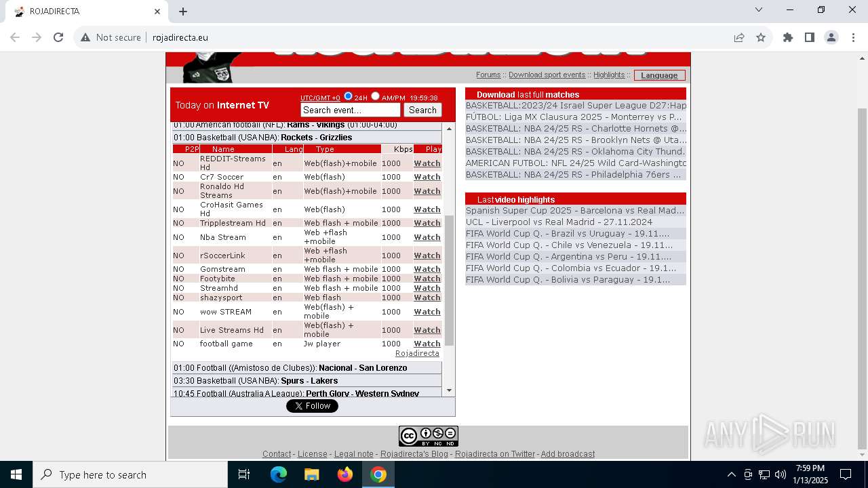Screen dimensions: 868x488
Task: Expand the Rams - Vikings event
Action: [x=307, y=125]
